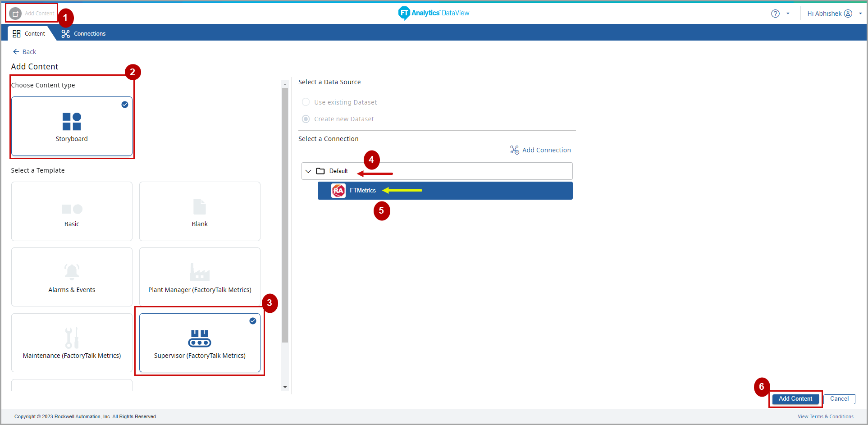Screen dimensions: 868x425
Task: Click the user profile avatar icon
Action: (x=848, y=14)
